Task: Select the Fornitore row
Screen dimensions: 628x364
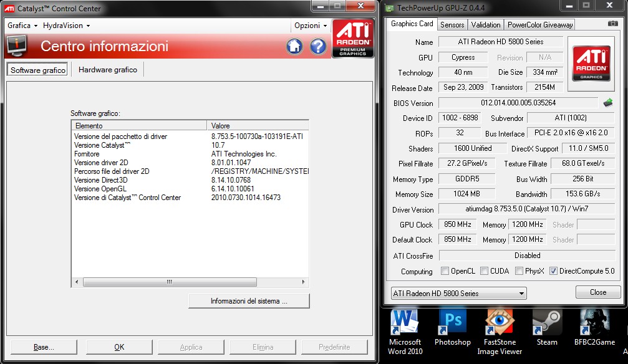Action: pyautogui.click(x=190, y=154)
